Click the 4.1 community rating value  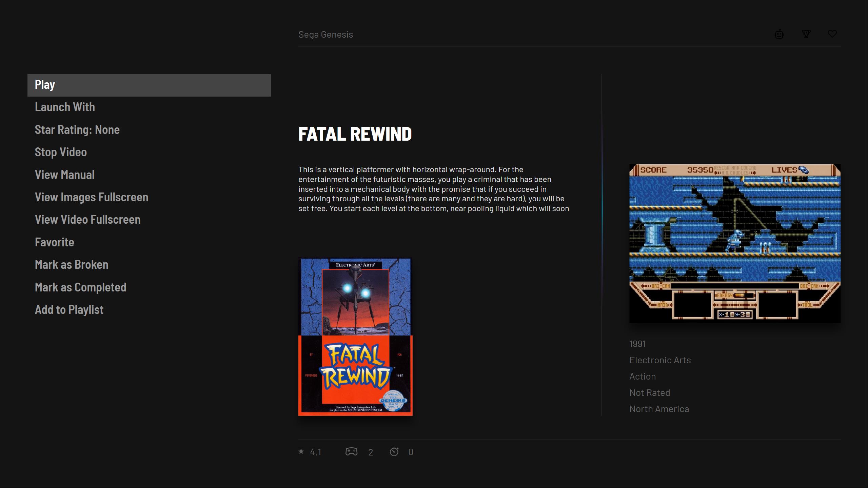[315, 452]
